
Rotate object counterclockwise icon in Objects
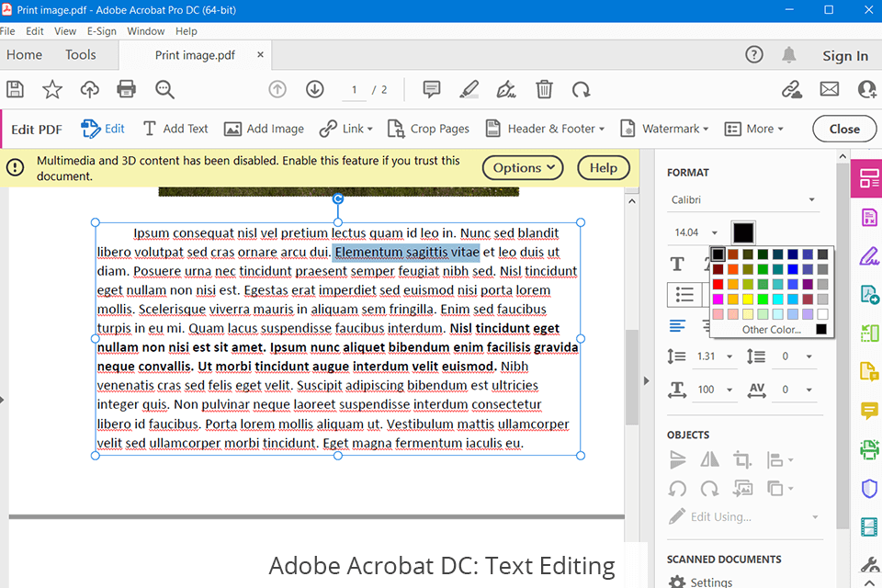point(677,489)
